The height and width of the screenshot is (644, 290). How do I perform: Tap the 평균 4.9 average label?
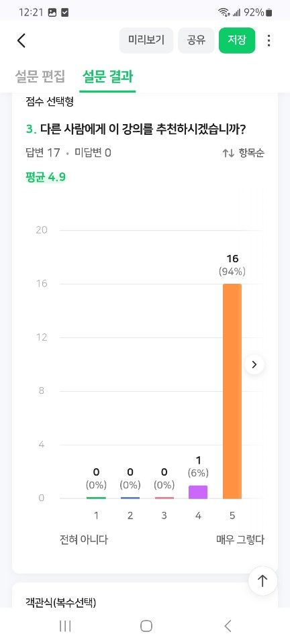coord(45,177)
